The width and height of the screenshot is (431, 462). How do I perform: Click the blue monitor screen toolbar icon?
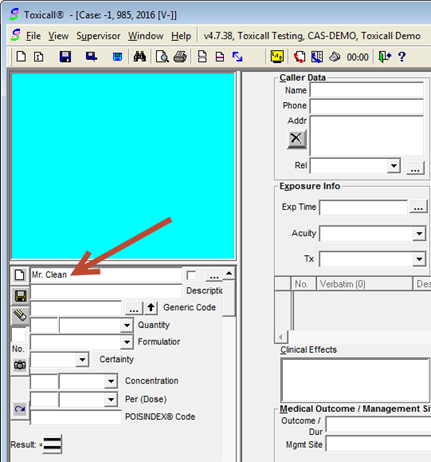click(x=117, y=57)
